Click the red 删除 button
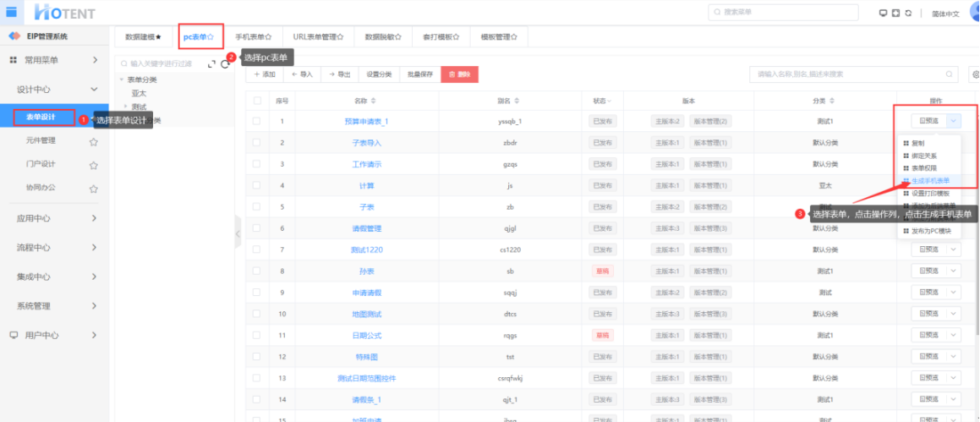Viewport: 980px width, 422px height. click(459, 74)
